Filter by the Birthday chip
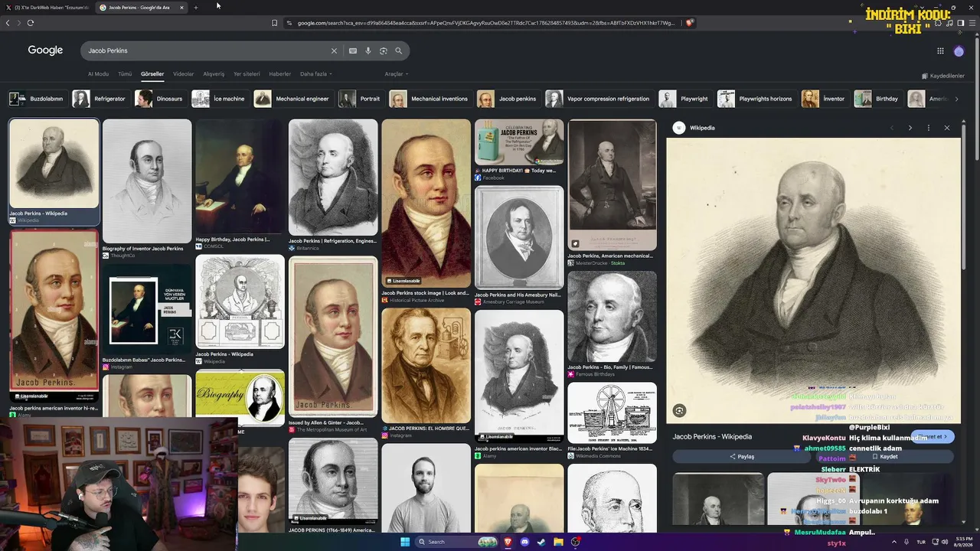980x551 pixels. pyautogui.click(x=877, y=99)
